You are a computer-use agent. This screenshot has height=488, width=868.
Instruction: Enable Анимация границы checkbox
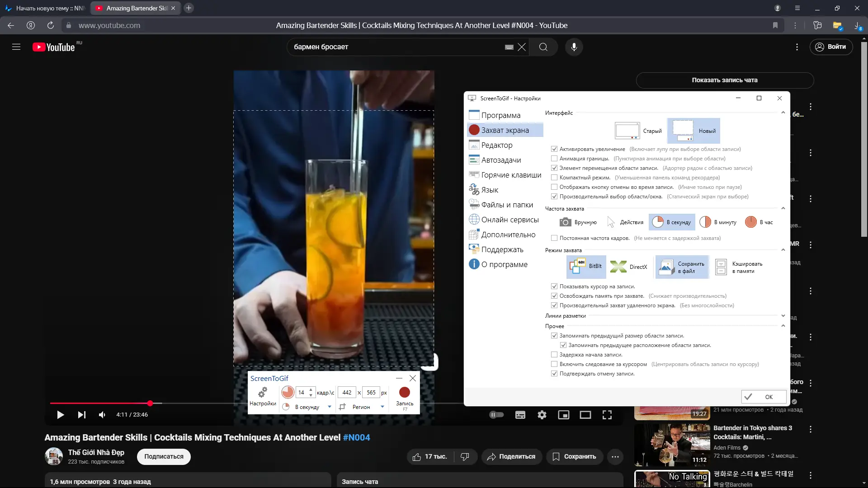(554, 159)
